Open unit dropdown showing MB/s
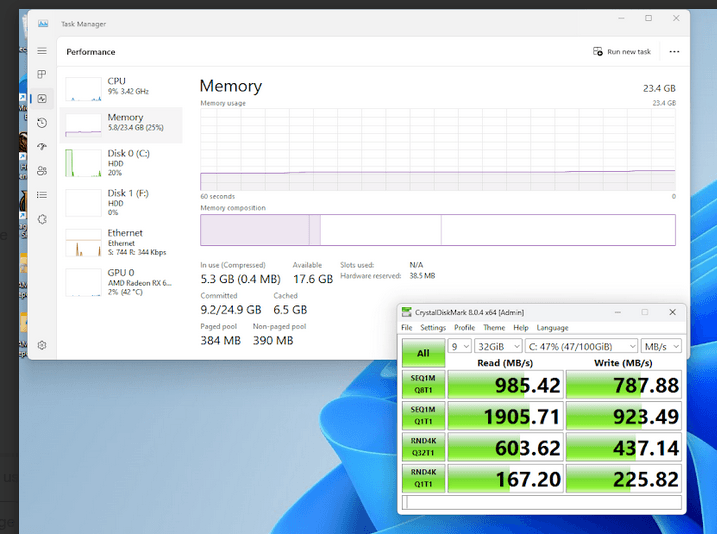The width and height of the screenshot is (717, 534). point(661,347)
